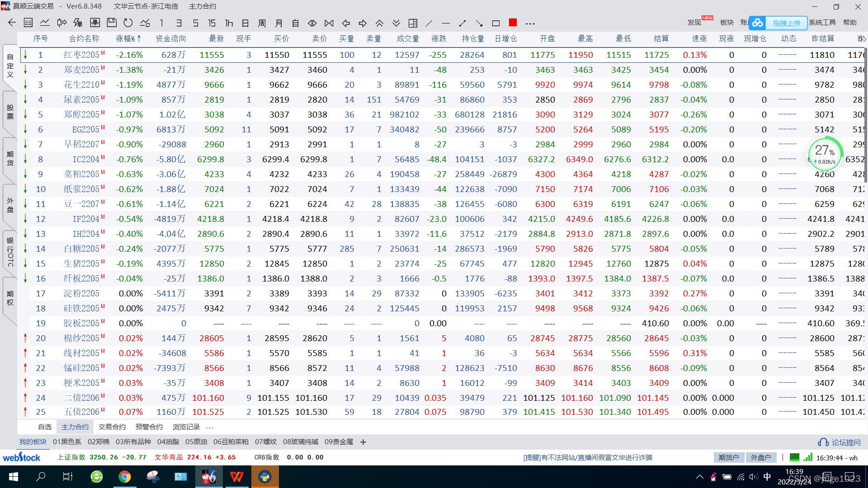Add a new sector with plus icon

tap(363, 442)
